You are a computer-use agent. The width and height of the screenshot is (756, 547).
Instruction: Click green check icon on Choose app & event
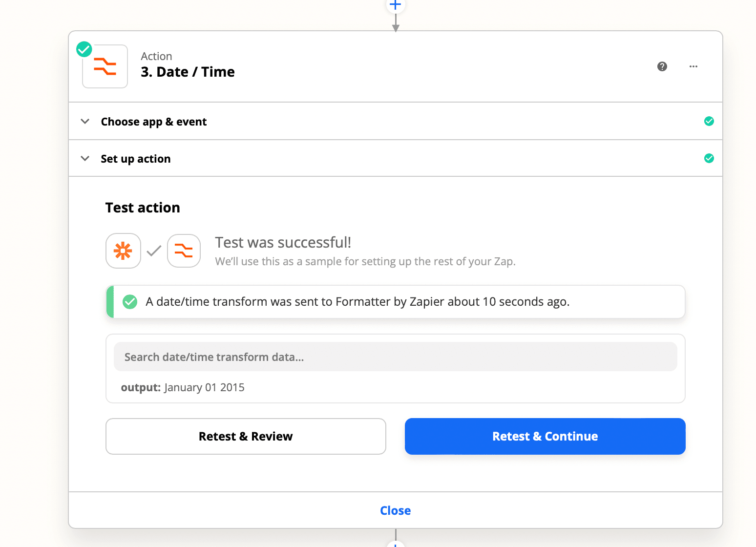[x=709, y=121]
